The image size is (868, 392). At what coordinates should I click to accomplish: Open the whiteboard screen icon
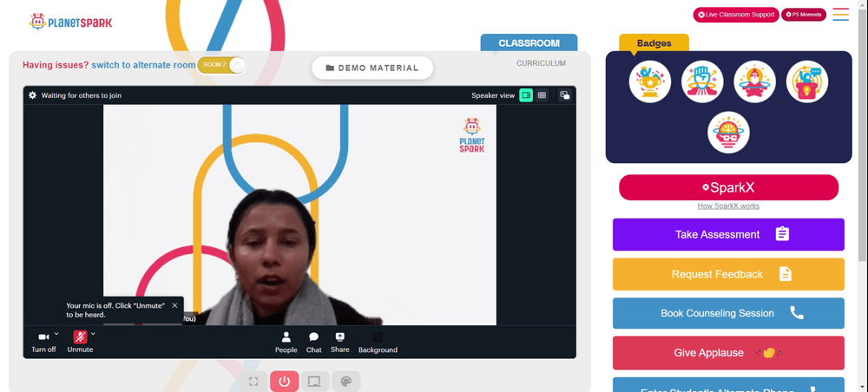click(314, 382)
